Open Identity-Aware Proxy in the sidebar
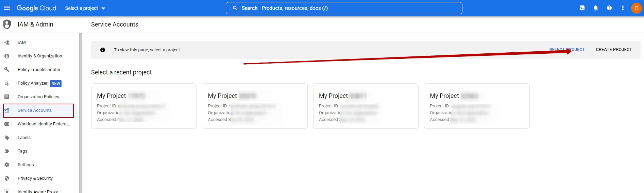Screen dimensions: 644x193 (x=38, y=191)
